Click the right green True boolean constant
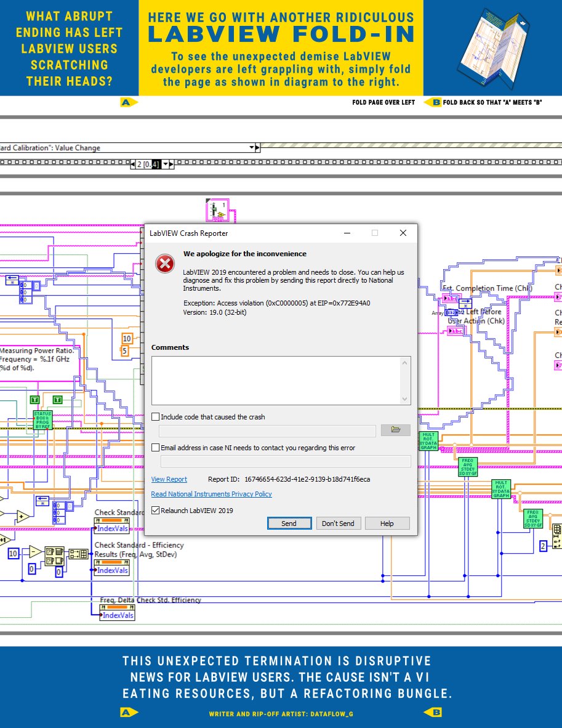 (57, 399)
